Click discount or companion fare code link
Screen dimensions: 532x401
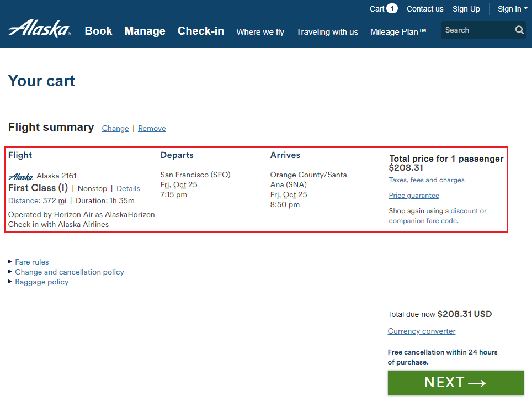438,216
